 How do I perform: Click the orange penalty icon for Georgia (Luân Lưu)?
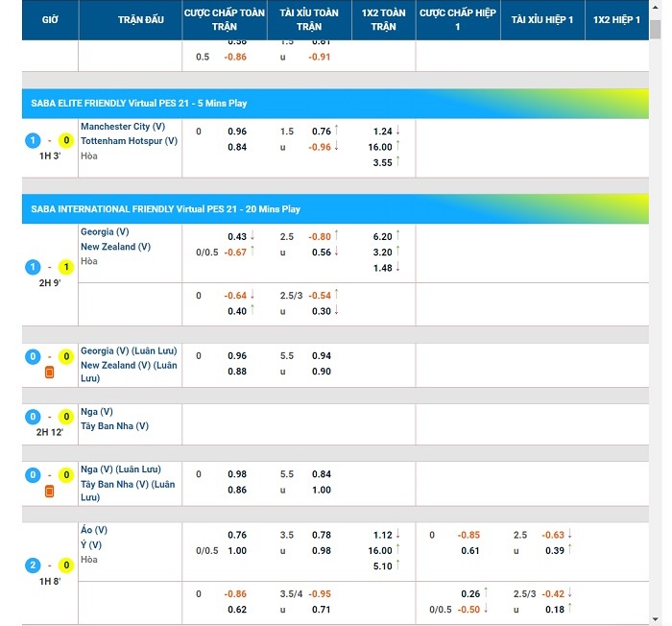[x=50, y=373]
